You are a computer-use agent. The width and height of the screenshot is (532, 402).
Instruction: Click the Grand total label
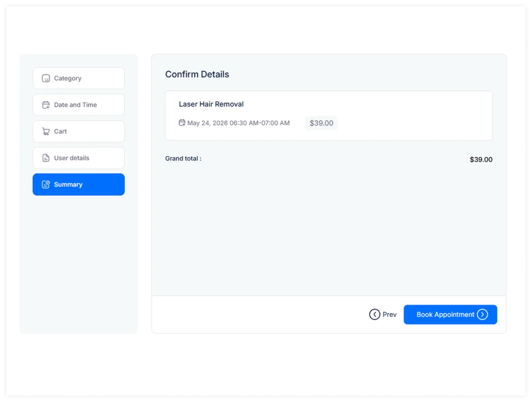(184, 158)
